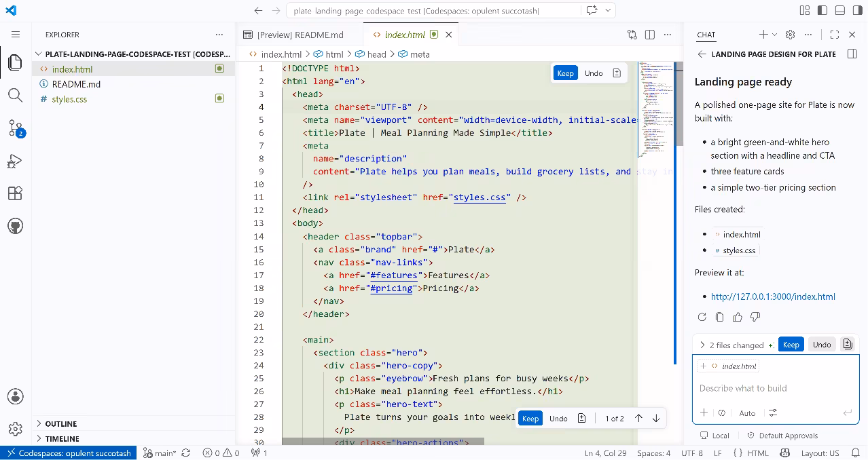Open the Search view in activity bar
The image size is (868, 460).
[15, 94]
